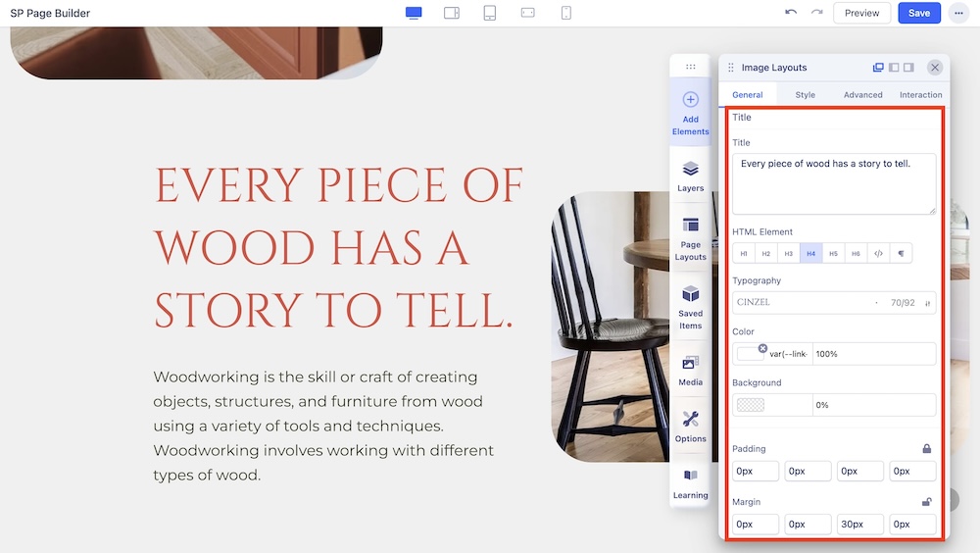
Task: Open Page Layouts in the sidebar
Action: tap(690, 239)
